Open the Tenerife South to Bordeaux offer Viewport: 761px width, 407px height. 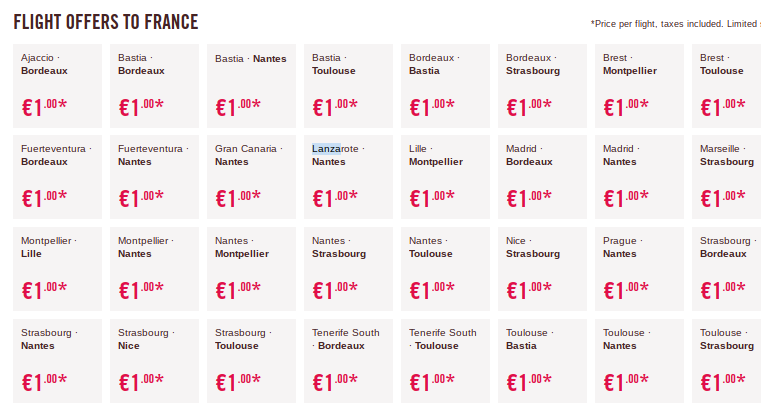click(348, 360)
